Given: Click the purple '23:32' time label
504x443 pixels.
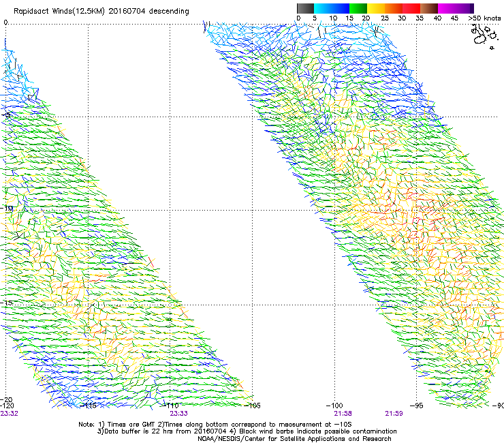Looking at the screenshot, I should coord(10,414).
